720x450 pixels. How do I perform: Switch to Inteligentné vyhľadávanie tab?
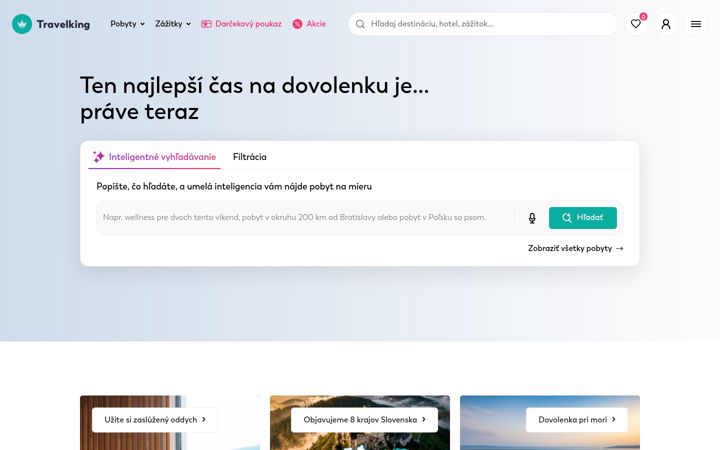tap(154, 157)
